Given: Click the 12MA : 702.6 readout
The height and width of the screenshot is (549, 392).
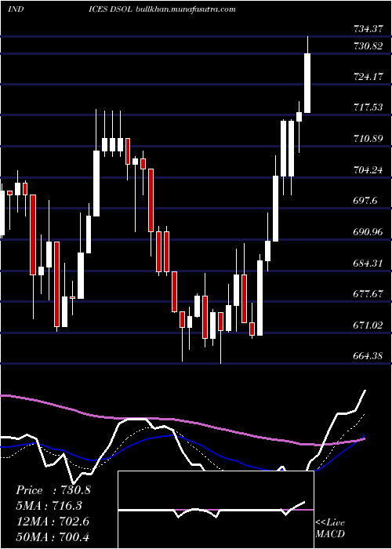Looking at the screenshot, I should (x=53, y=522).
